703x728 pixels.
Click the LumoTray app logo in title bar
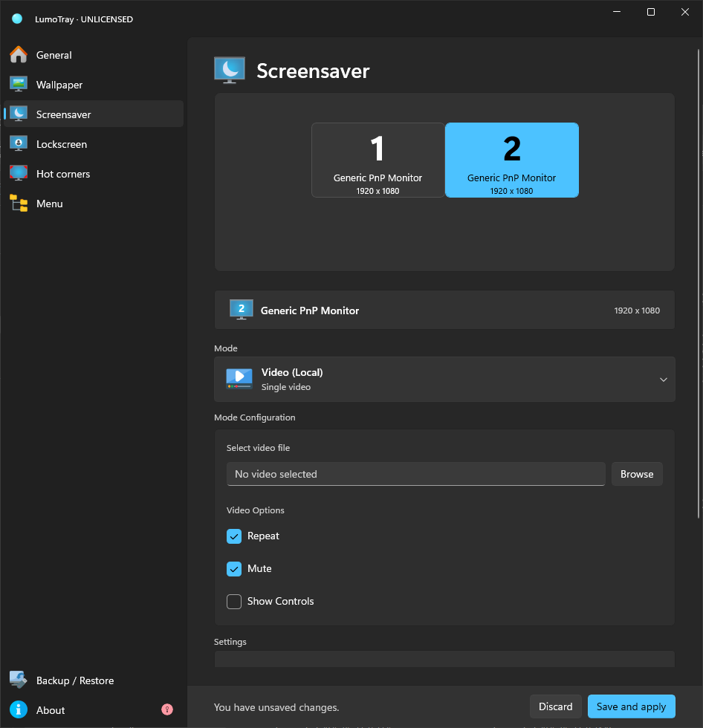17,19
